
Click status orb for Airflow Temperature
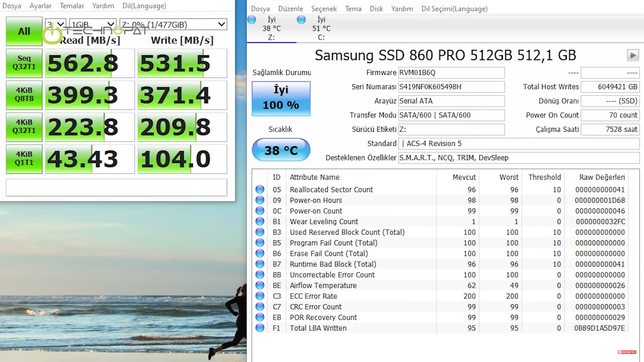[x=260, y=285]
